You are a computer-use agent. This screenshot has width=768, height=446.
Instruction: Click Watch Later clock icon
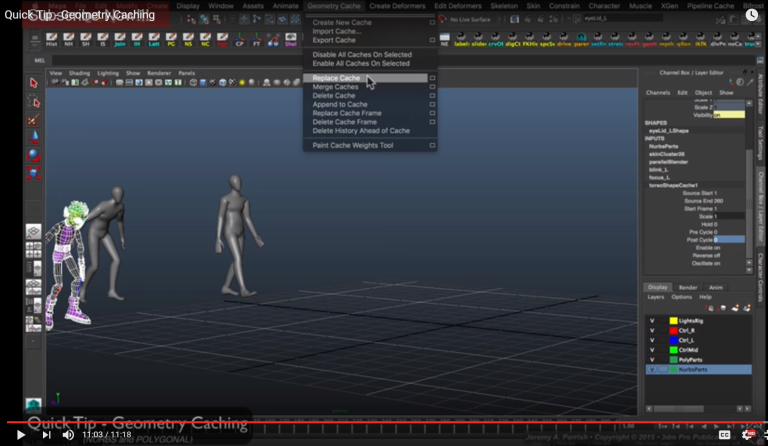coord(751,15)
